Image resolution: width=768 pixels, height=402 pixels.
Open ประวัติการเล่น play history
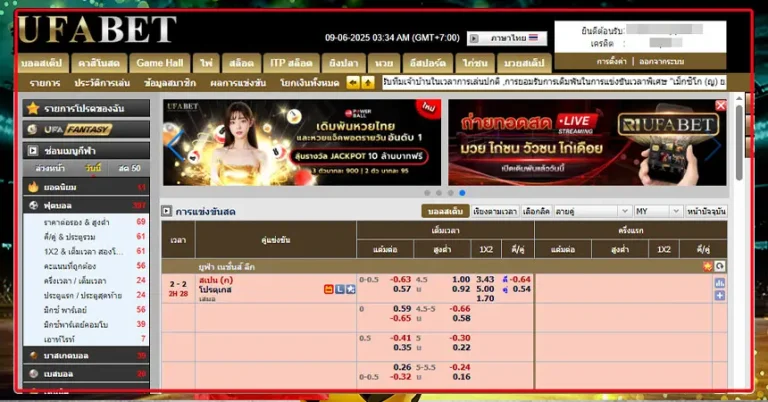pos(102,83)
